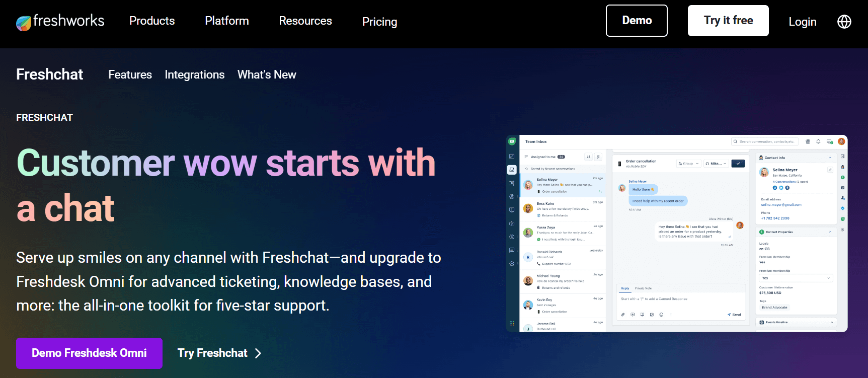
Task: Collapse the Contact info section
Action: [830, 158]
